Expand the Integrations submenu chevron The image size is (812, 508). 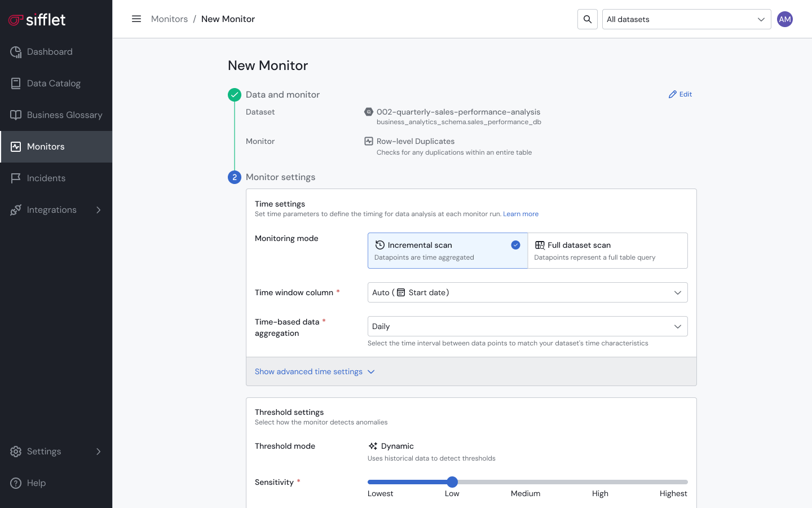[99, 210]
